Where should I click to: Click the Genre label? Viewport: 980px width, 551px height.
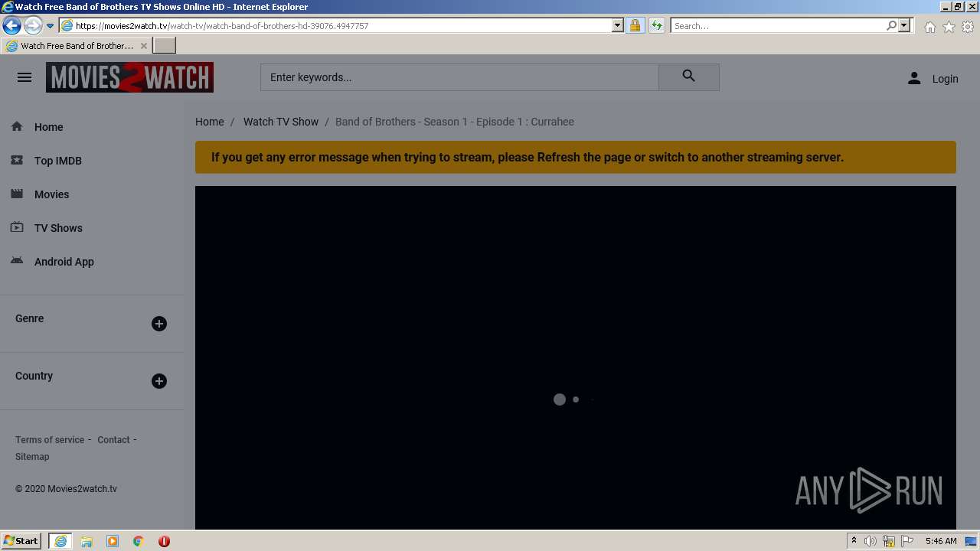coord(30,318)
